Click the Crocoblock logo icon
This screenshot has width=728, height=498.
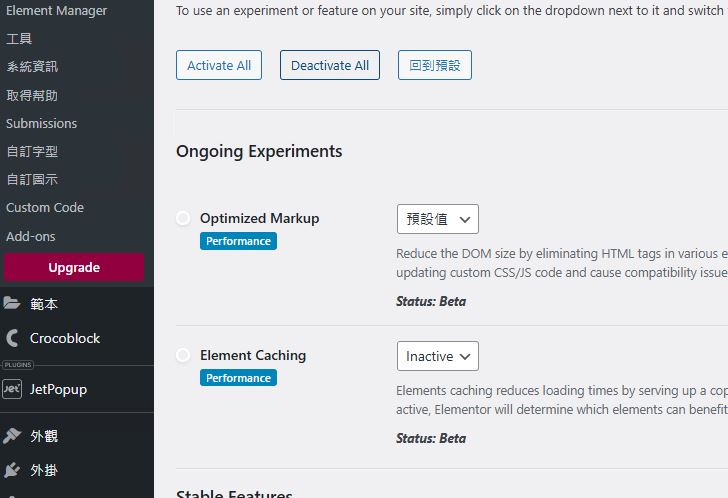12,338
